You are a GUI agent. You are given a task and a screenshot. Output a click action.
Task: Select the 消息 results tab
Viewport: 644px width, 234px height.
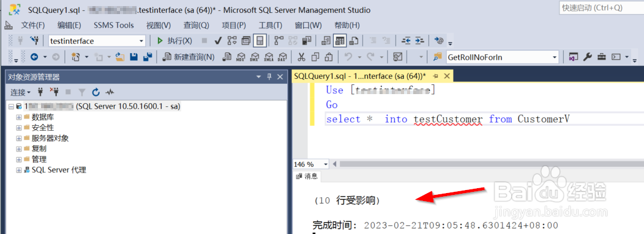307,176
